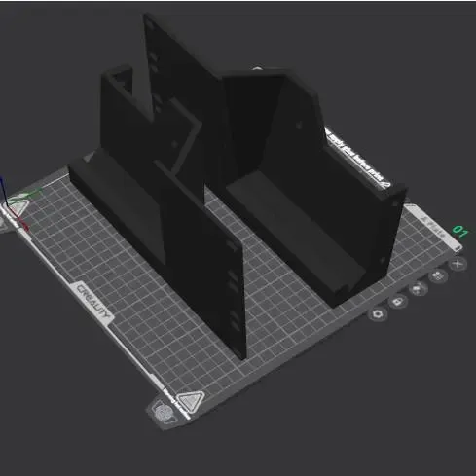Click the arrange objects plate icon

(438, 276)
